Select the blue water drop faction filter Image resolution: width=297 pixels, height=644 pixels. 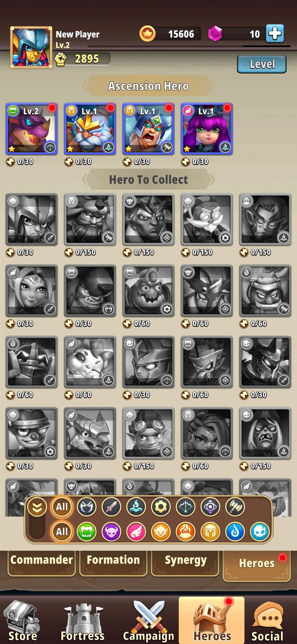coord(235,531)
